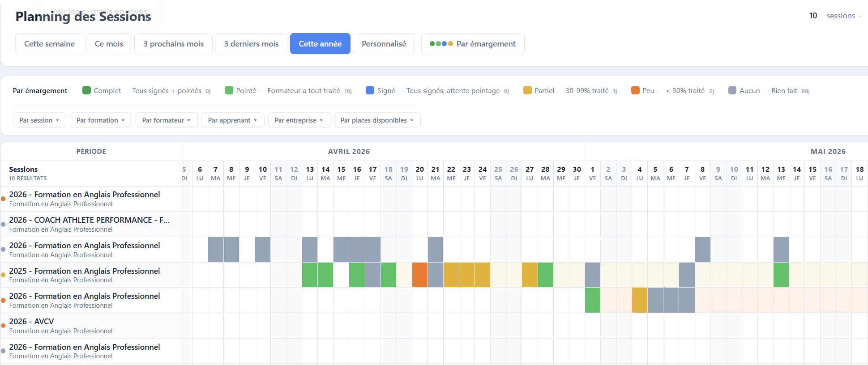Click the green cell on May 13
Image resolution: width=868 pixels, height=365 pixels.
coord(781,275)
